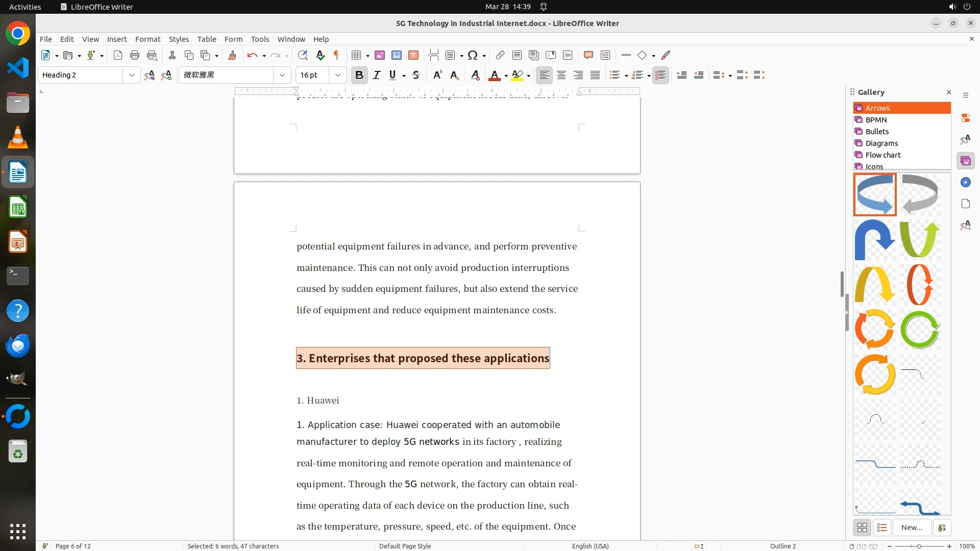Image resolution: width=980 pixels, height=551 pixels.
Task: Toggle Bold formatting
Action: point(359,75)
